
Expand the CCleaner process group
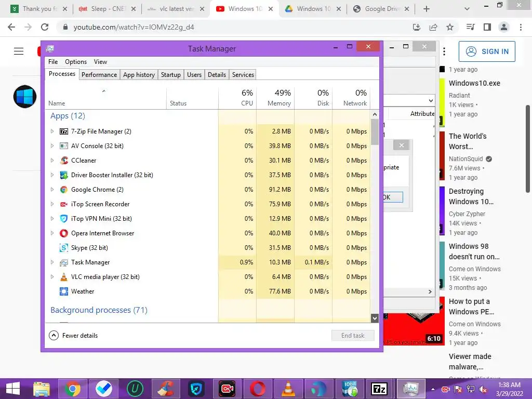click(x=52, y=161)
